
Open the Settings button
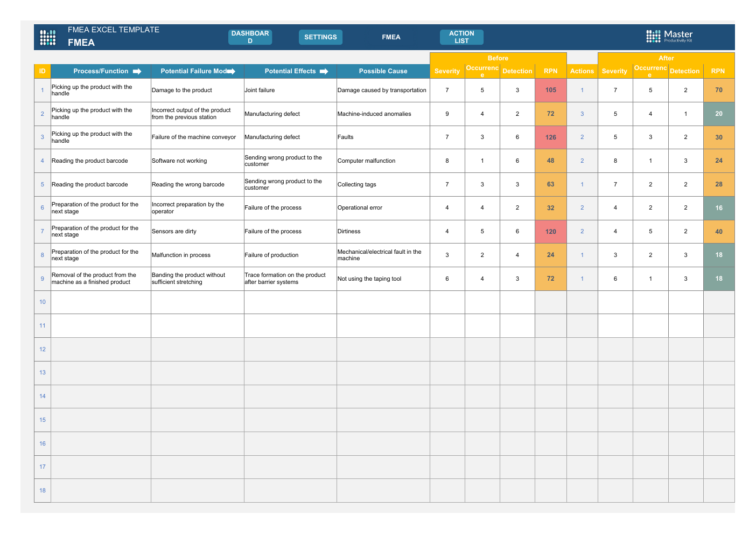(320, 37)
